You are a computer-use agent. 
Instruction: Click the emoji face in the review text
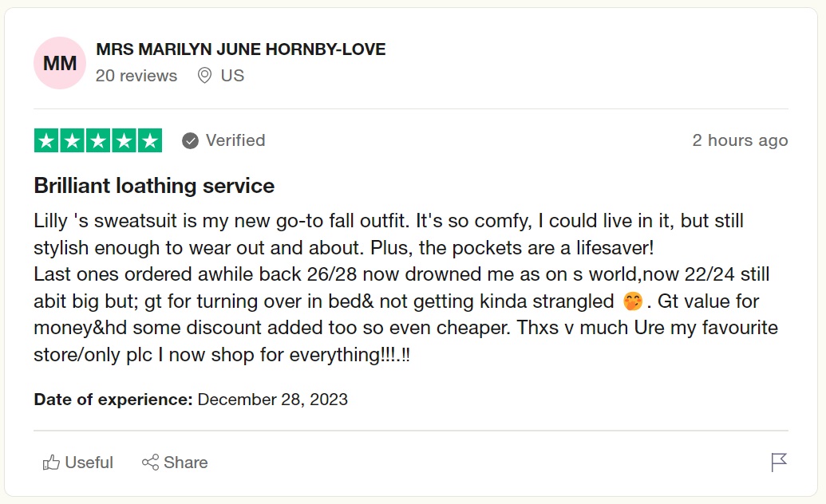[x=633, y=302]
